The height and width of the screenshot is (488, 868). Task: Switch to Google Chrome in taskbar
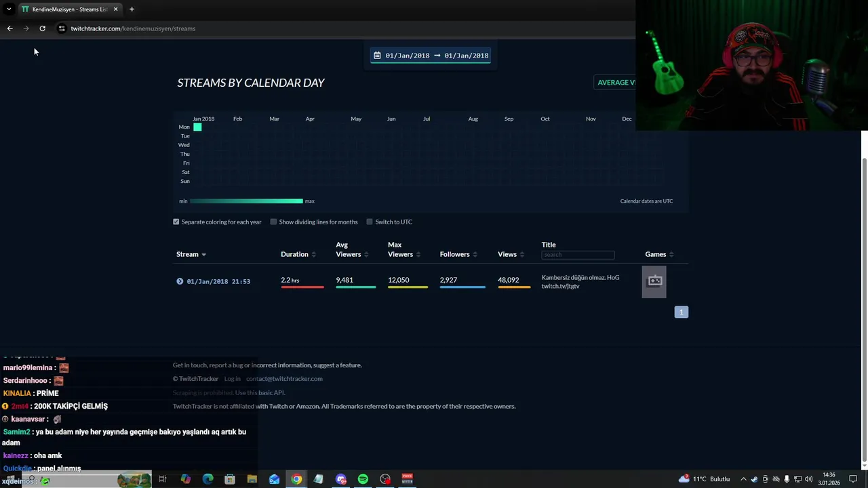point(296,479)
